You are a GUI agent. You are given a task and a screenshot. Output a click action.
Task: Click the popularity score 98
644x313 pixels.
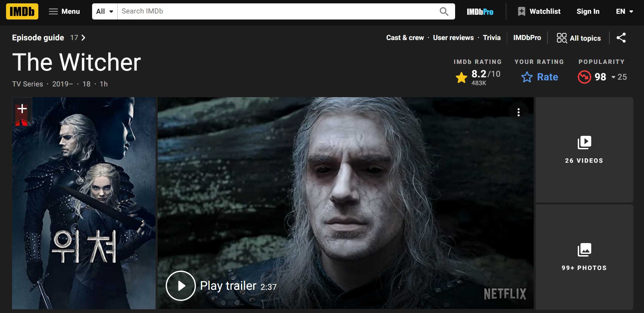600,77
